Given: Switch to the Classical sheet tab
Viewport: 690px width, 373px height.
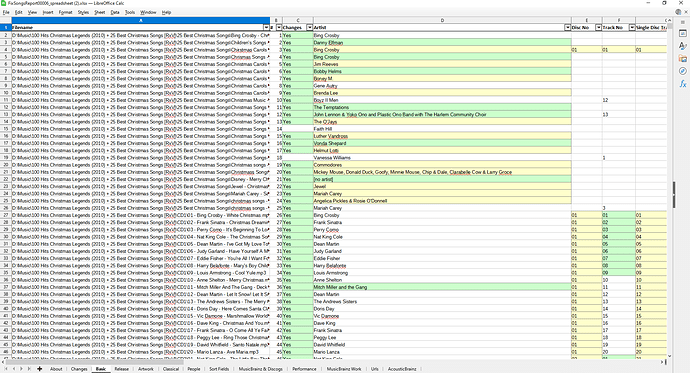Looking at the screenshot, I should click(171, 369).
